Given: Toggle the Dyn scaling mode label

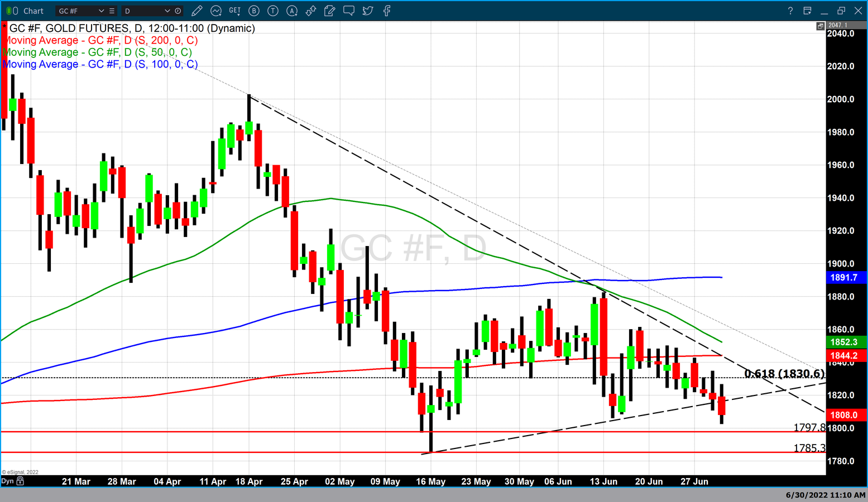Looking at the screenshot, I should point(7,481).
